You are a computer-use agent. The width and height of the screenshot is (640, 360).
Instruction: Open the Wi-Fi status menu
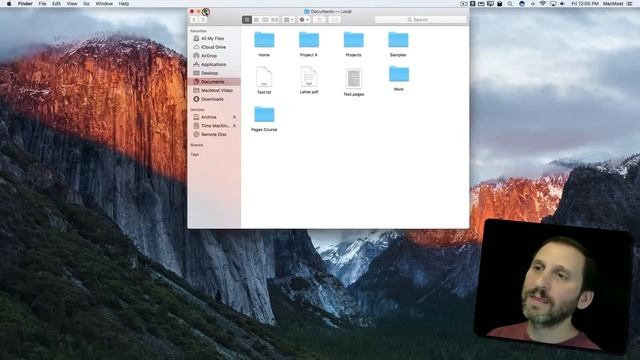543,4
